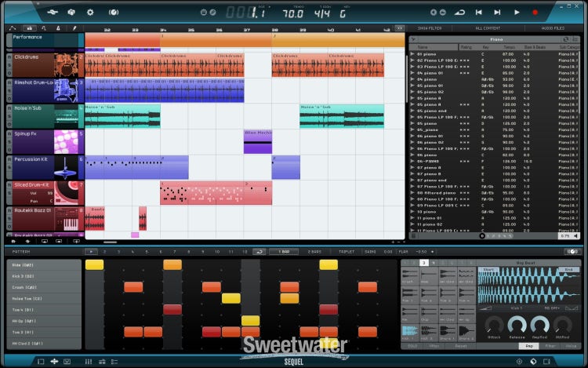Open the settings gear in top toolbar
588x368 pixels.
(89, 13)
